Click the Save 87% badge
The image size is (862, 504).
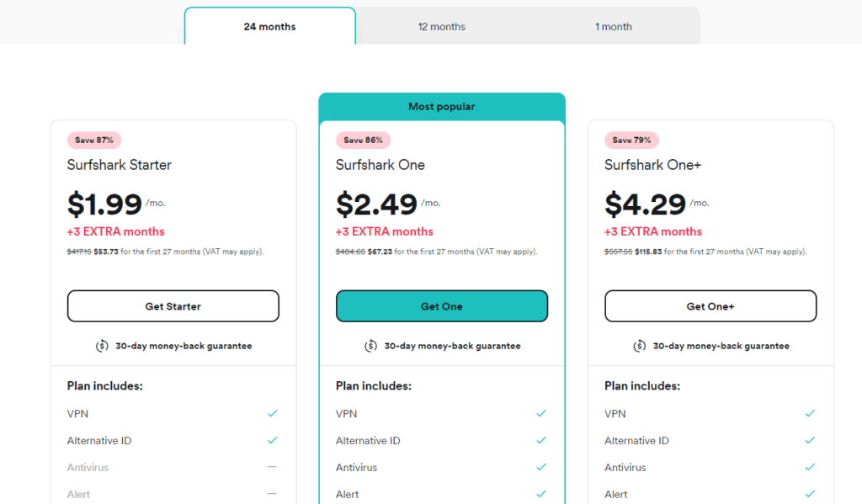[94, 141]
